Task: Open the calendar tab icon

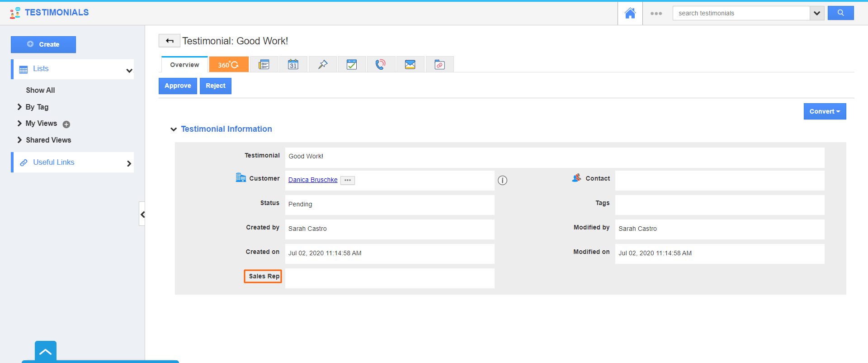Action: [x=293, y=65]
